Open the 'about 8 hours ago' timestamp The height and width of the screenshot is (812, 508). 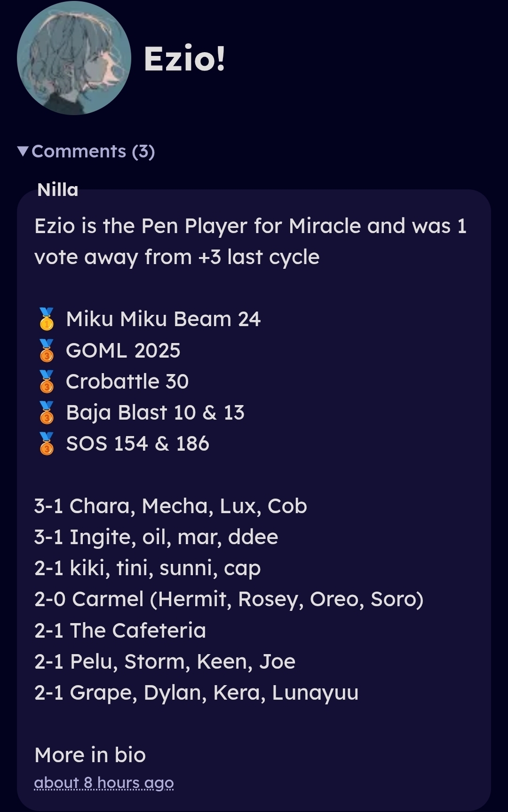(x=104, y=783)
